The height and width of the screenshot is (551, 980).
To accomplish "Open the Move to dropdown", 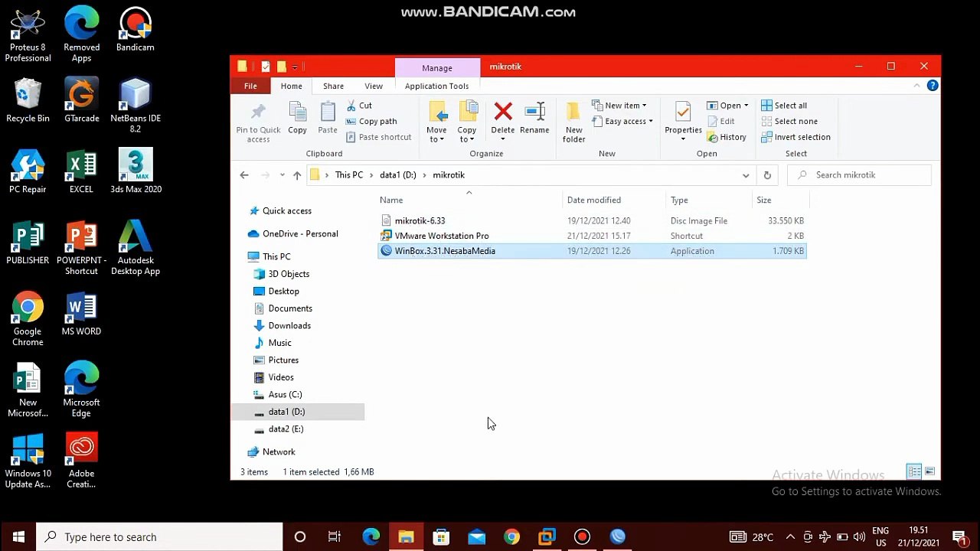I will click(x=436, y=122).
